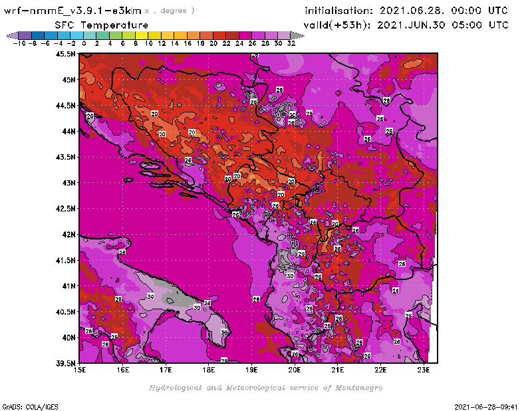Select the 44N latitude label
The image size is (532, 411).
click(x=68, y=131)
